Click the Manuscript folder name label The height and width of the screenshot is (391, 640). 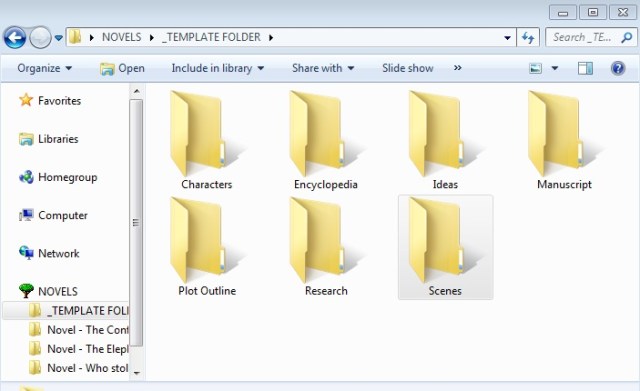click(564, 184)
